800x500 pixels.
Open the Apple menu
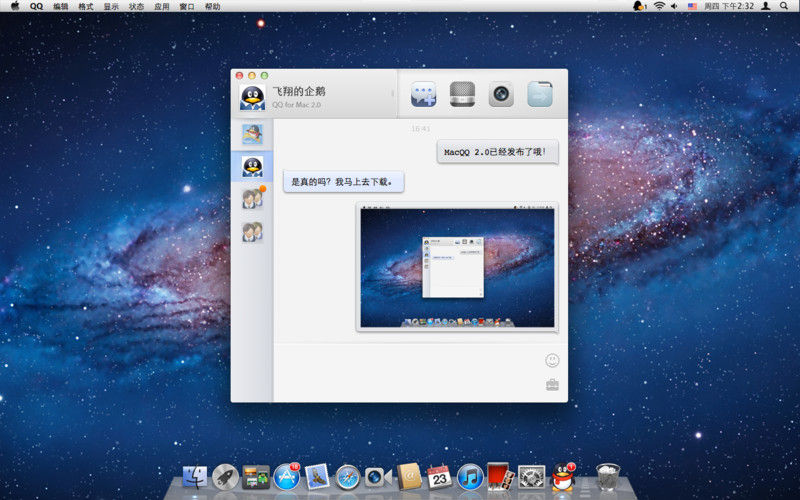coord(15,6)
